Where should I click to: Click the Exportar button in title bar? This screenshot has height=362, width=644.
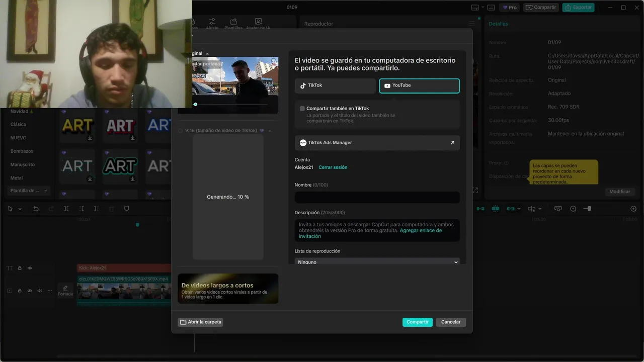(578, 8)
